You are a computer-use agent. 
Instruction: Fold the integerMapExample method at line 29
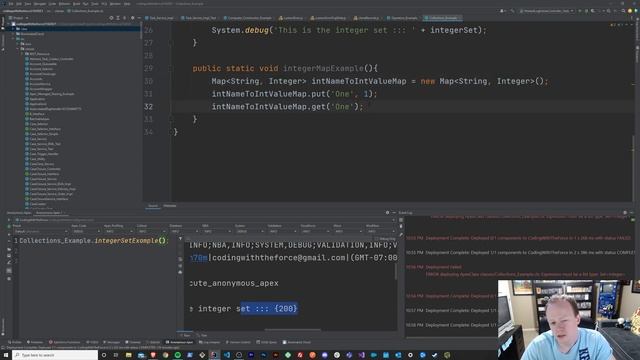(171, 69)
